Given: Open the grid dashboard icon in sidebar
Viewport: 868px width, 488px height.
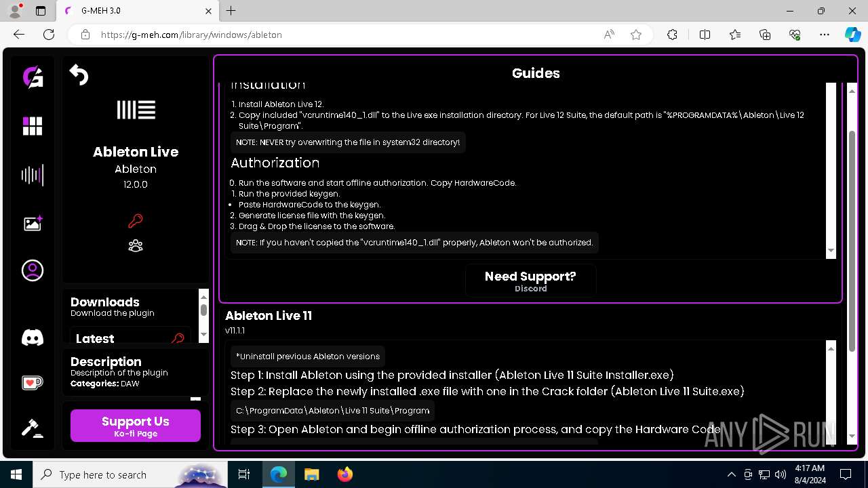Looking at the screenshot, I should click(x=33, y=126).
